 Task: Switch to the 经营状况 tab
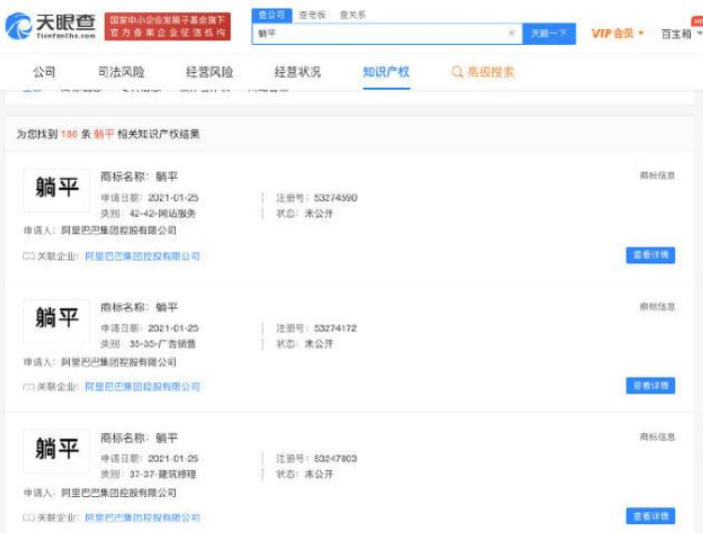click(x=297, y=72)
